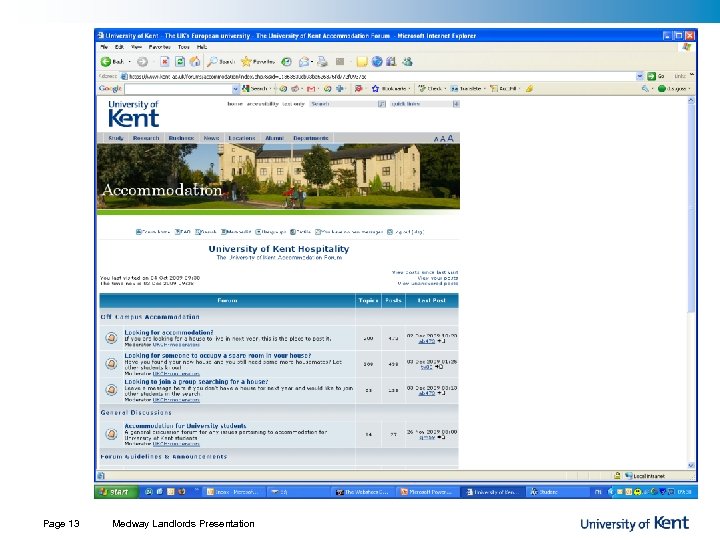The height and width of the screenshot is (540, 720).
Task: Click the 'View your posts' link
Action: pyautogui.click(x=437, y=278)
